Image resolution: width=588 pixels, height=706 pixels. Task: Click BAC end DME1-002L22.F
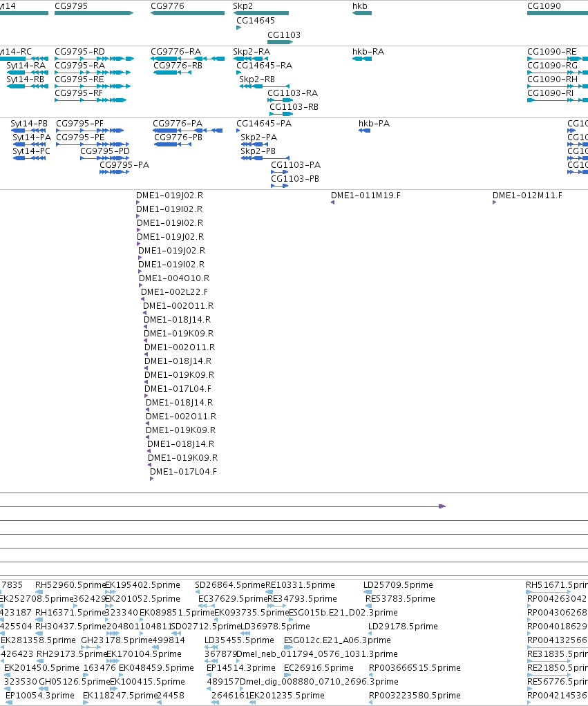point(175,292)
